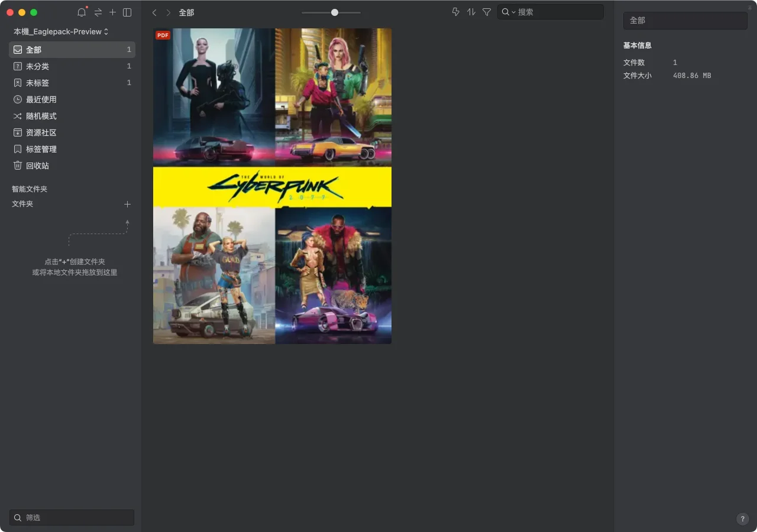Click the 标签管理 bookmark icon
The height and width of the screenshot is (532, 757).
(x=18, y=149)
